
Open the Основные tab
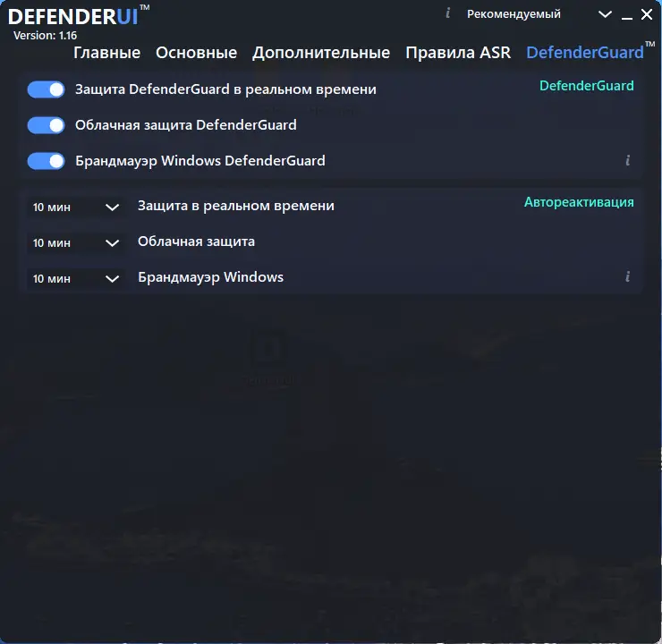click(196, 53)
